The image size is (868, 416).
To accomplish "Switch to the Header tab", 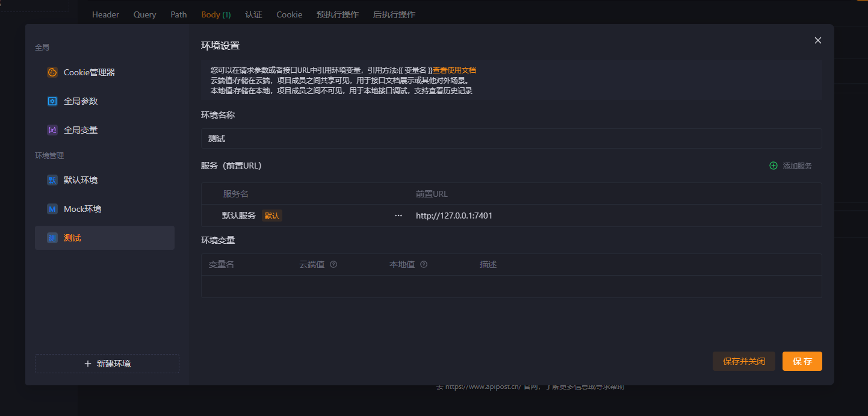I will coord(105,14).
